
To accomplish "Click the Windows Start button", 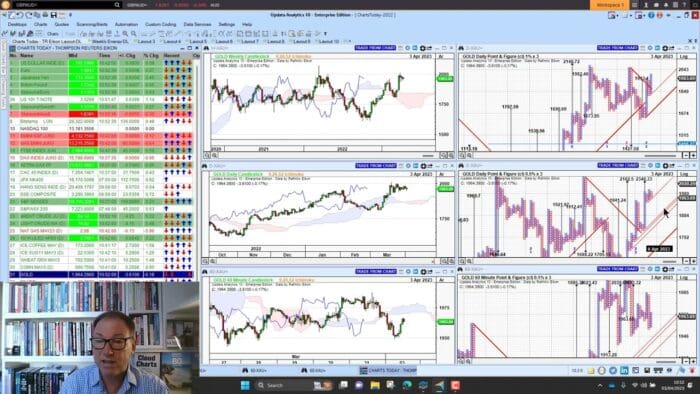I will pyautogui.click(x=245, y=385).
